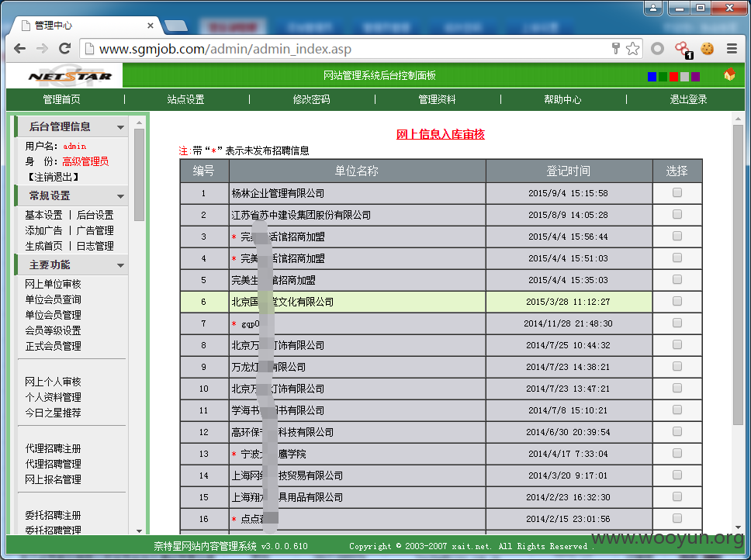Click the browser back arrow
The height and width of the screenshot is (560, 751).
coord(19,48)
